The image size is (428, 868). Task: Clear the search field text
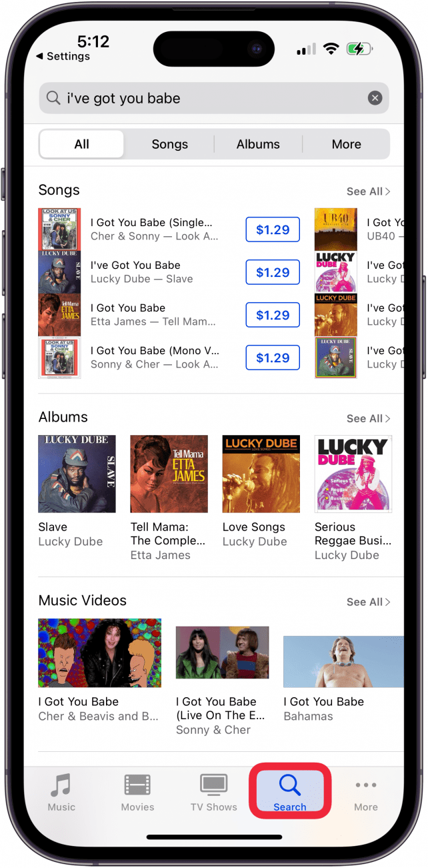tap(375, 98)
